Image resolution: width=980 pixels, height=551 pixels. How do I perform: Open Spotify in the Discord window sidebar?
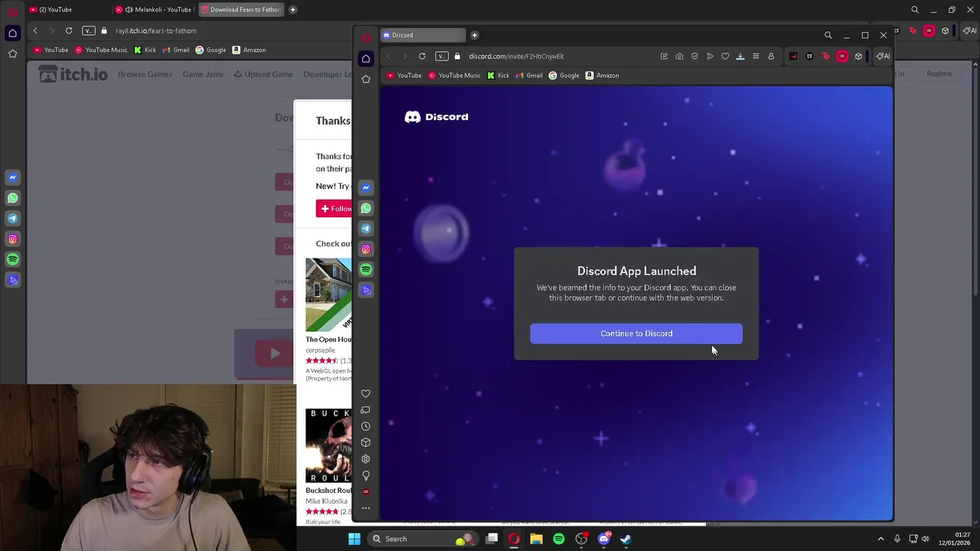[x=366, y=269]
